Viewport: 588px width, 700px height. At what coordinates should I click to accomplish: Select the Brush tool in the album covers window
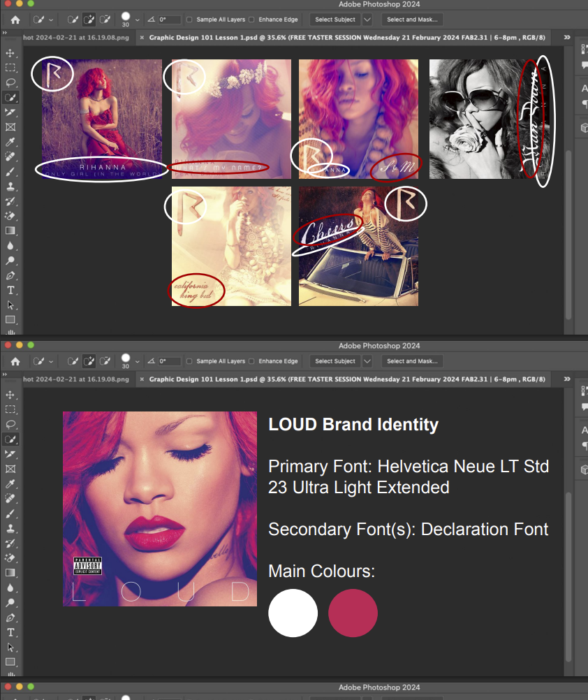(10, 171)
